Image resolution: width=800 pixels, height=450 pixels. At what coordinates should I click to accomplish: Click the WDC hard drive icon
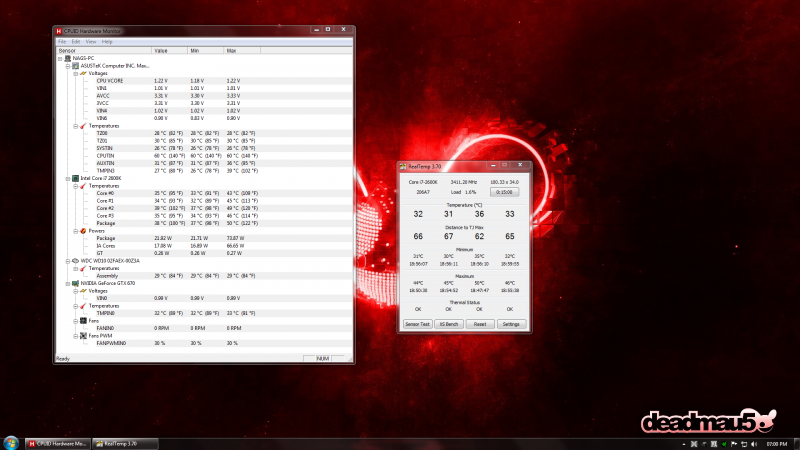click(75, 261)
